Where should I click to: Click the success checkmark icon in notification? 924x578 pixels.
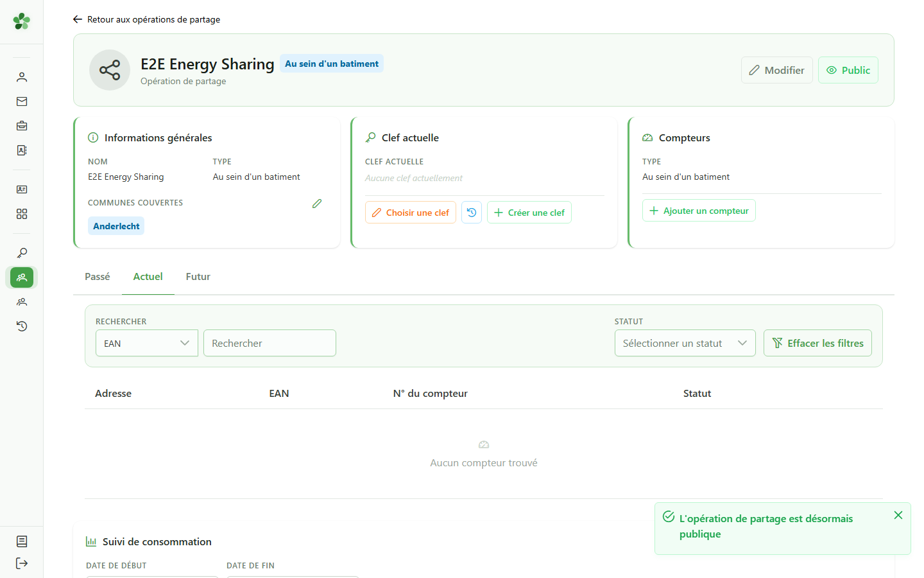(669, 516)
